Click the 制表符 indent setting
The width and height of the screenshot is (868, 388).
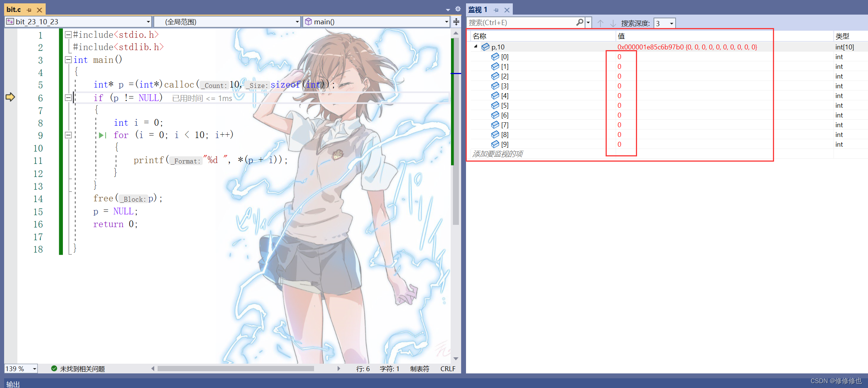click(x=420, y=369)
